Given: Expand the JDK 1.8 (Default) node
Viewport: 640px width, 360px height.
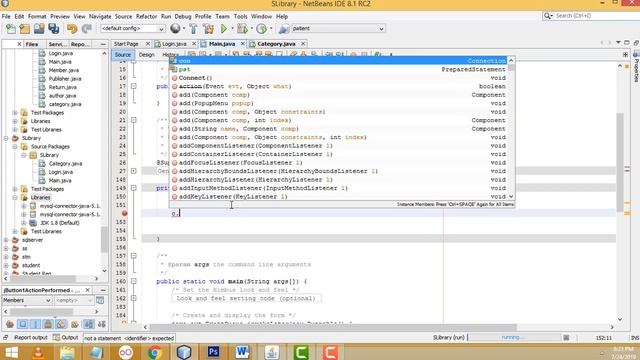Looking at the screenshot, I should (x=24, y=223).
